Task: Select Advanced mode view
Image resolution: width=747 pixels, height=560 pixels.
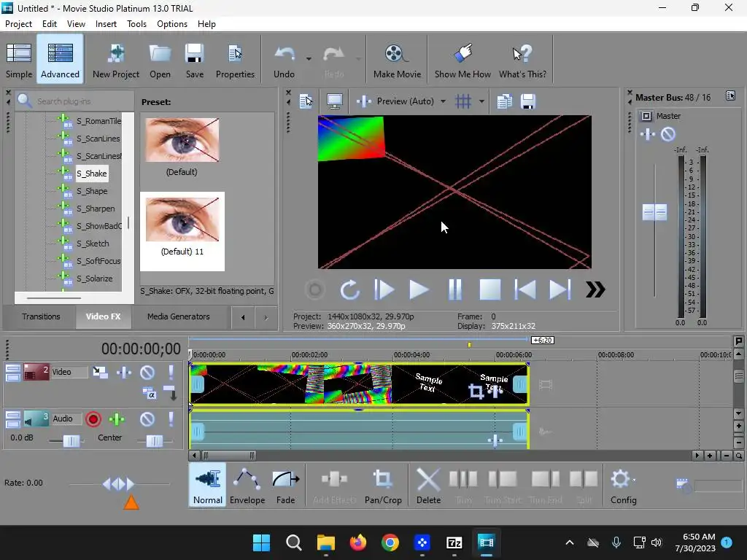Action: [60, 60]
